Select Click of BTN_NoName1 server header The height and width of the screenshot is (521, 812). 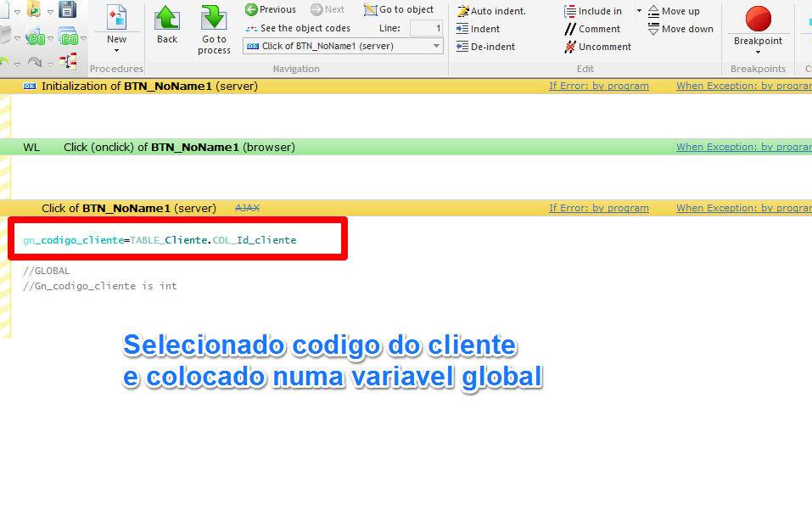click(406, 208)
